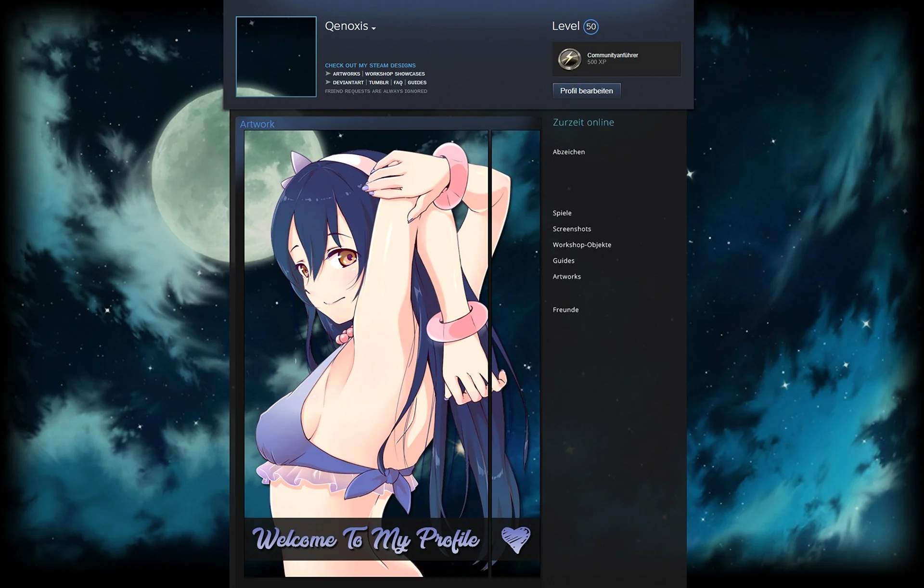Click the Communityanführer lightning badge icon

[569, 59]
